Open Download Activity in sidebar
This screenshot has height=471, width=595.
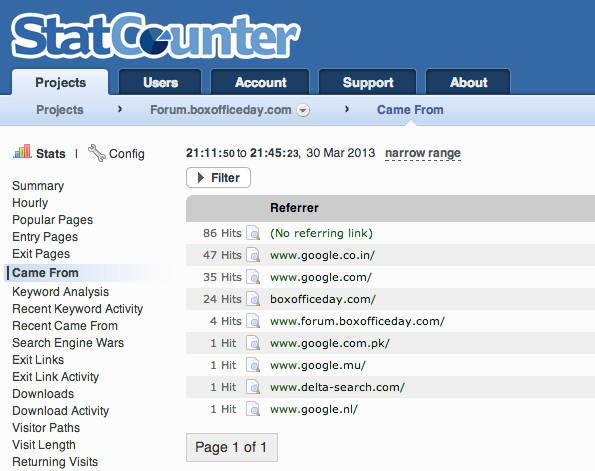(60, 411)
